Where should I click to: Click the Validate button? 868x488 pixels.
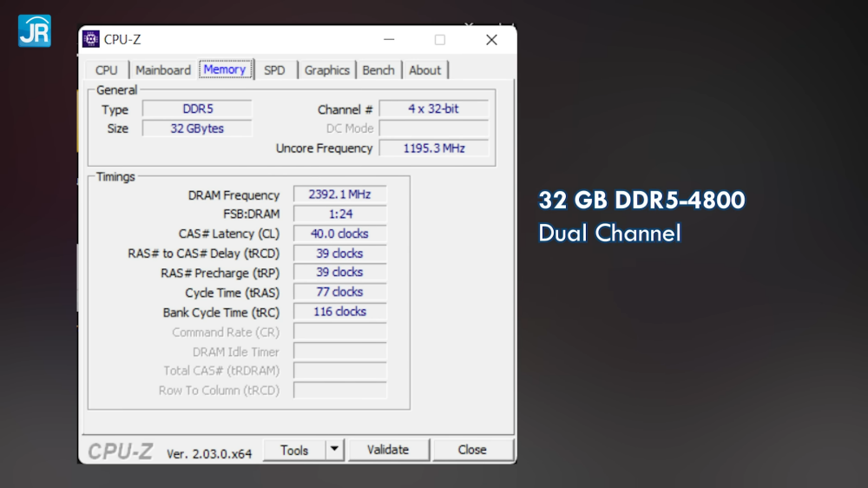388,450
